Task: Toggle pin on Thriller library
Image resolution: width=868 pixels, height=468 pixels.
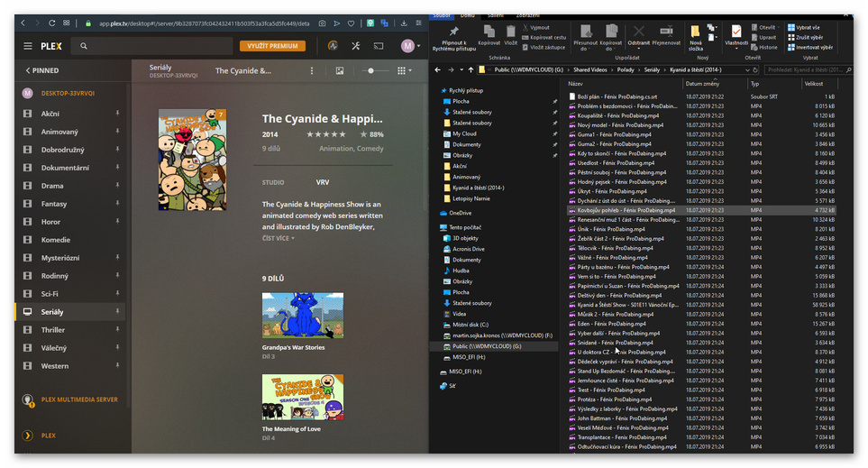Action: [x=117, y=329]
